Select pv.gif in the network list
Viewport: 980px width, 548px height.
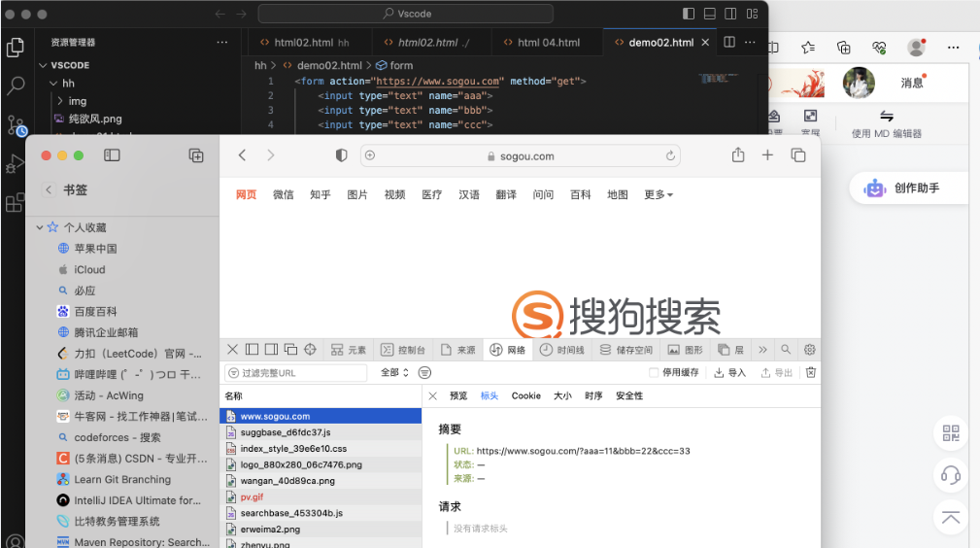321,497
